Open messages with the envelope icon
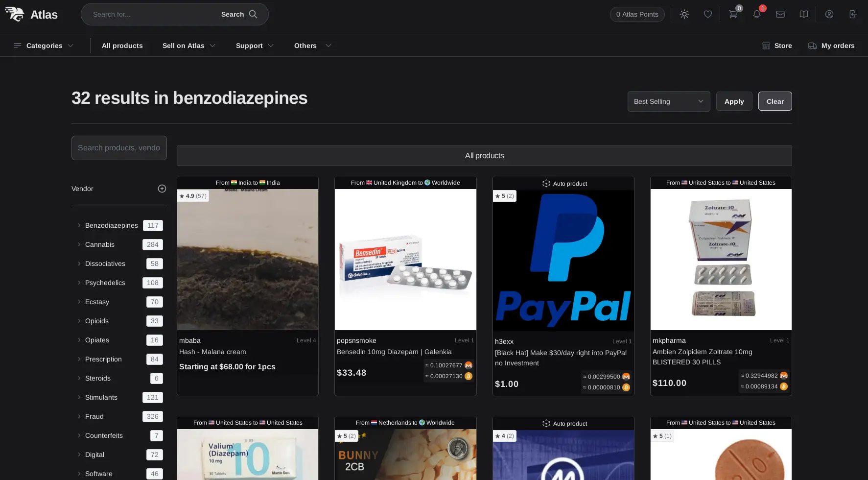Viewport: 868px width, 480px height. (780, 14)
